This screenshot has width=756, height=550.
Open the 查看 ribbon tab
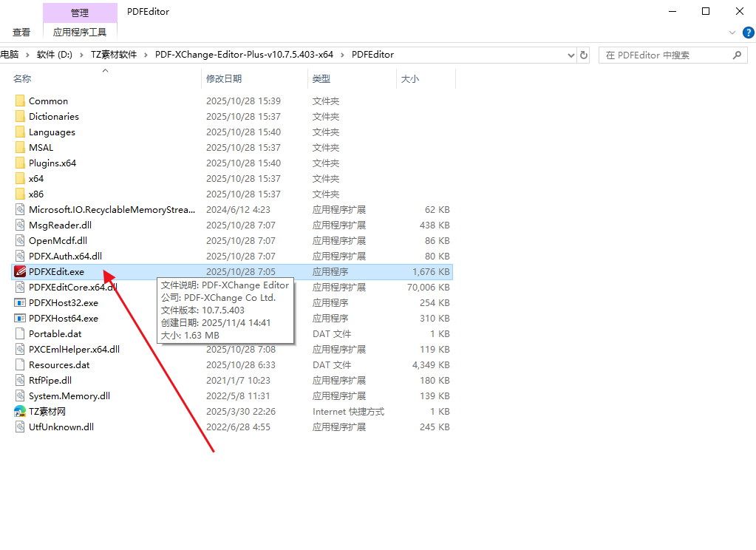(21, 33)
